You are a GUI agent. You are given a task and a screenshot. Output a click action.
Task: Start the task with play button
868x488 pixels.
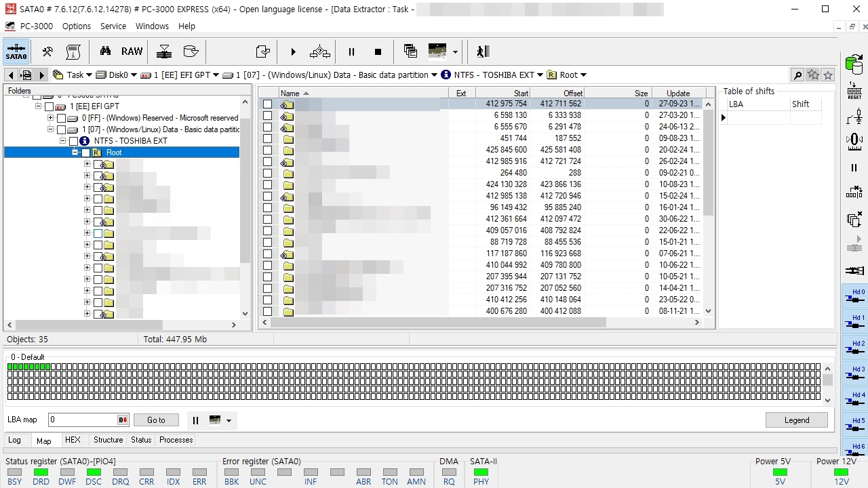coord(293,52)
